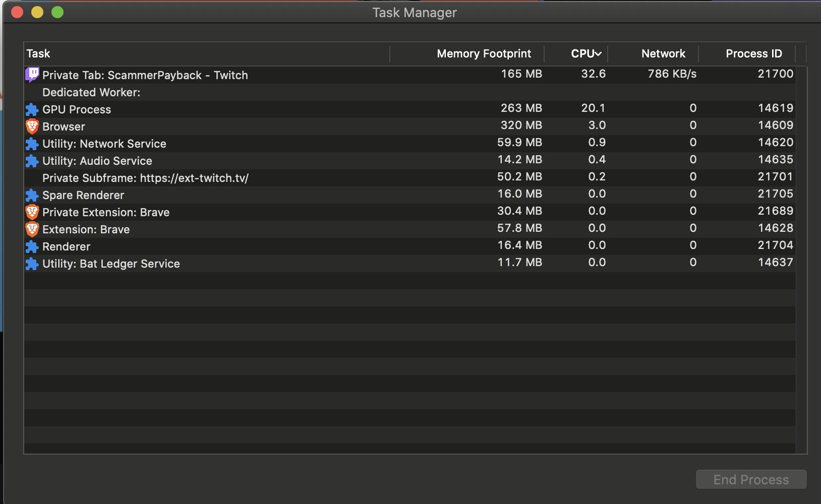Minimize the Task Manager window
The width and height of the screenshot is (821, 504).
tap(37, 12)
